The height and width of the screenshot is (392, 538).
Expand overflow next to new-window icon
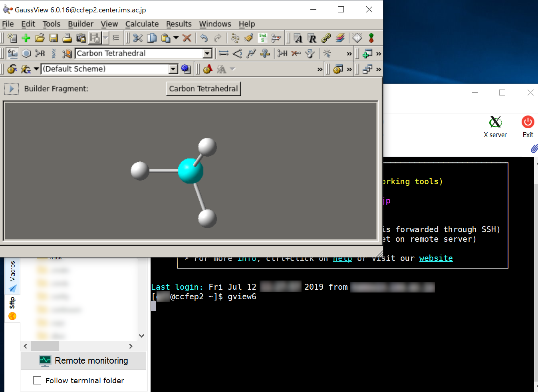point(379,54)
